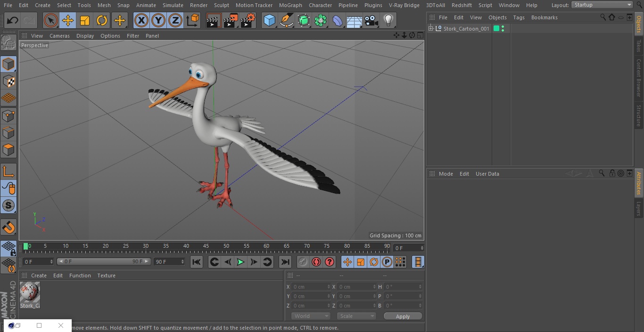Add a Cube primitive object
Image resolution: width=644 pixels, height=332 pixels.
(269, 21)
